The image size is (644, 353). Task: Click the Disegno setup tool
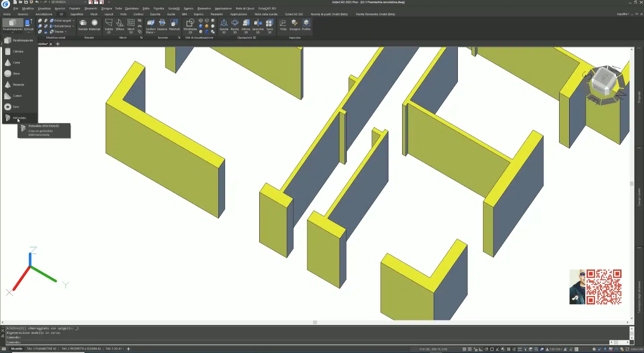[295, 25]
